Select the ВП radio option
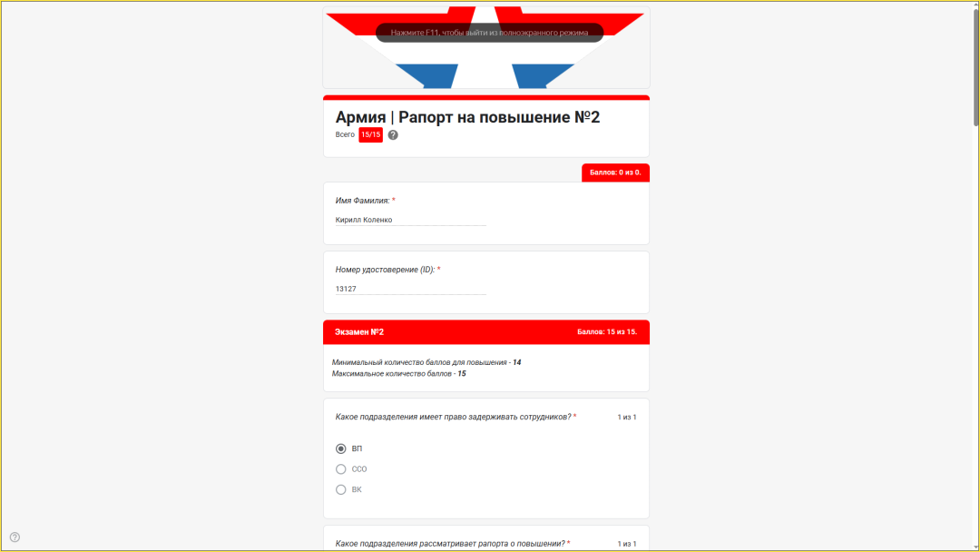 (340, 448)
